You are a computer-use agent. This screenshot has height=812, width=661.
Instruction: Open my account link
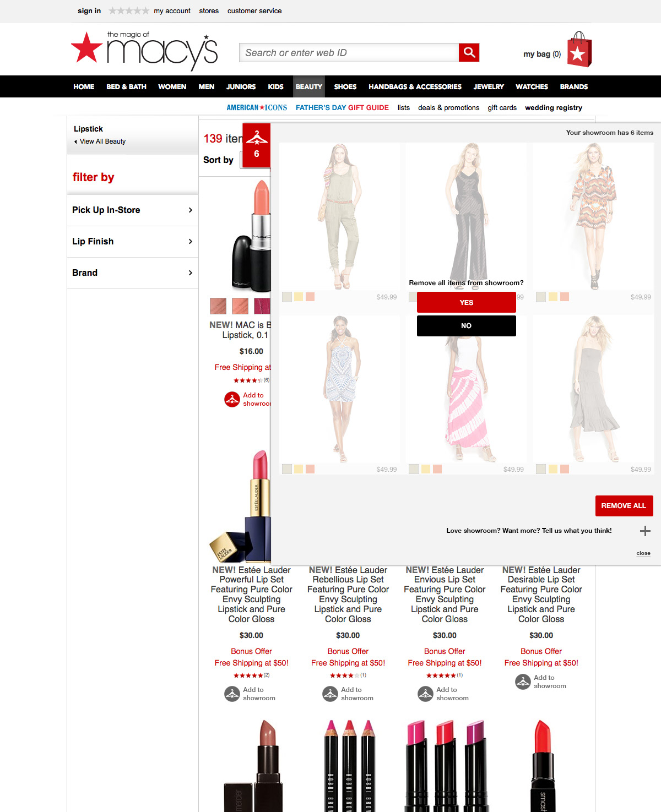click(x=172, y=10)
